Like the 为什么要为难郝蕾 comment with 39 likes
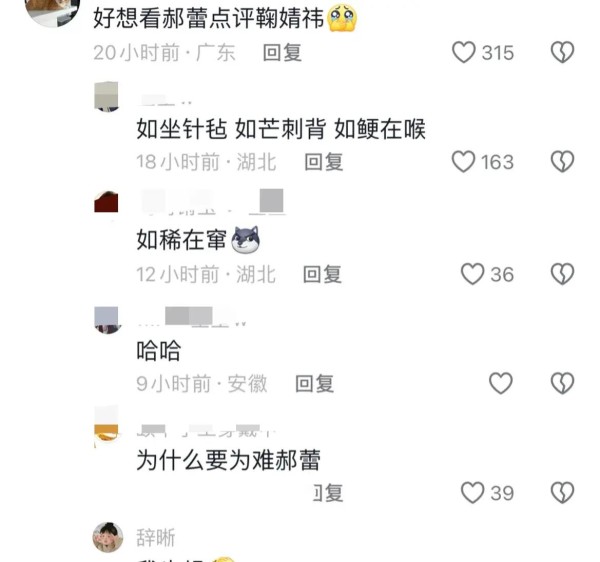 pyautogui.click(x=473, y=492)
